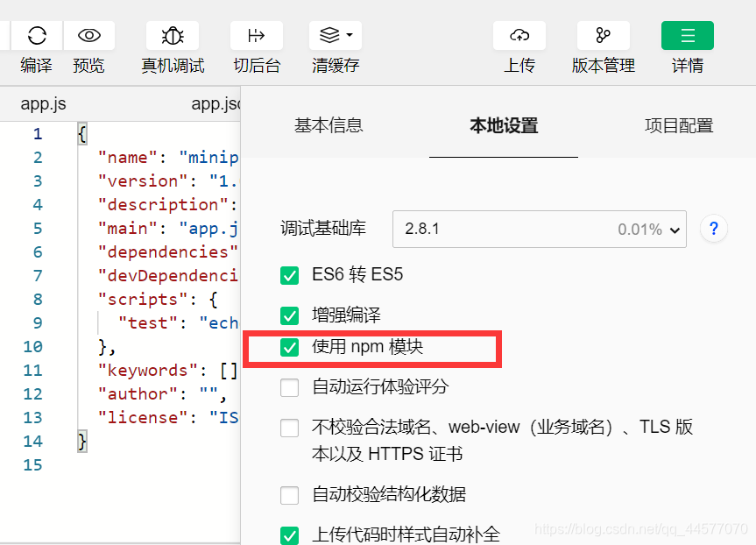Click the compile (编译) refresh icon
This screenshot has height=545, width=756.
[37, 35]
